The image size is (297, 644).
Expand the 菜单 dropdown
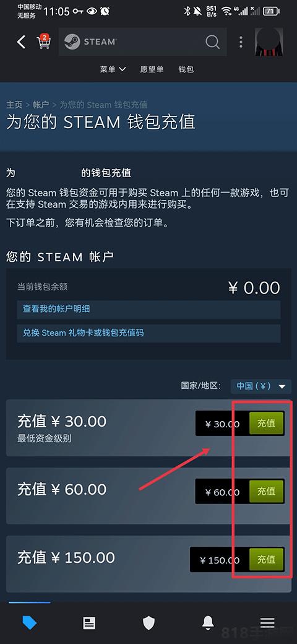[x=113, y=69]
